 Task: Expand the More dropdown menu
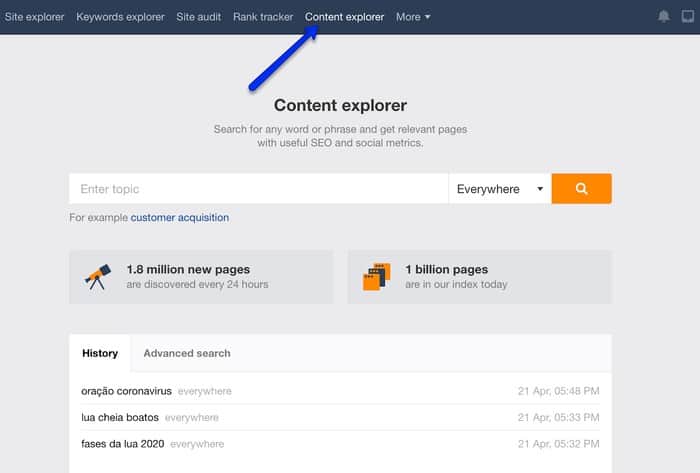click(413, 17)
